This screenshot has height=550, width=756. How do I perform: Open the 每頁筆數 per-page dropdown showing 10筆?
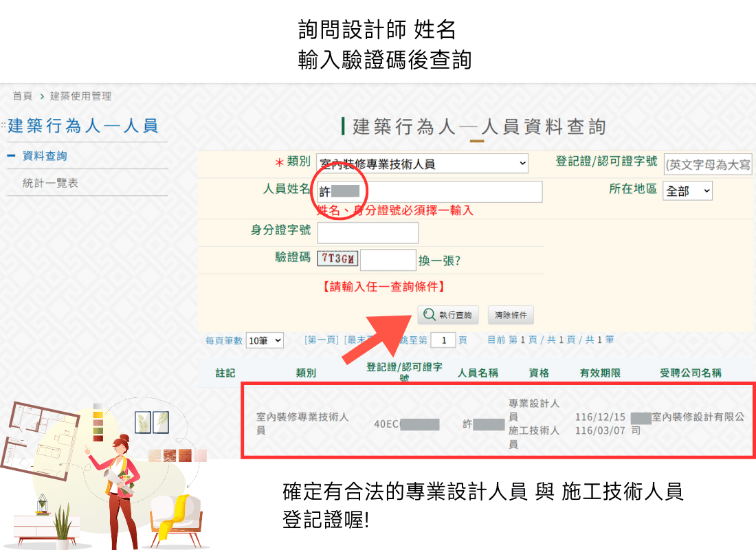click(x=264, y=340)
